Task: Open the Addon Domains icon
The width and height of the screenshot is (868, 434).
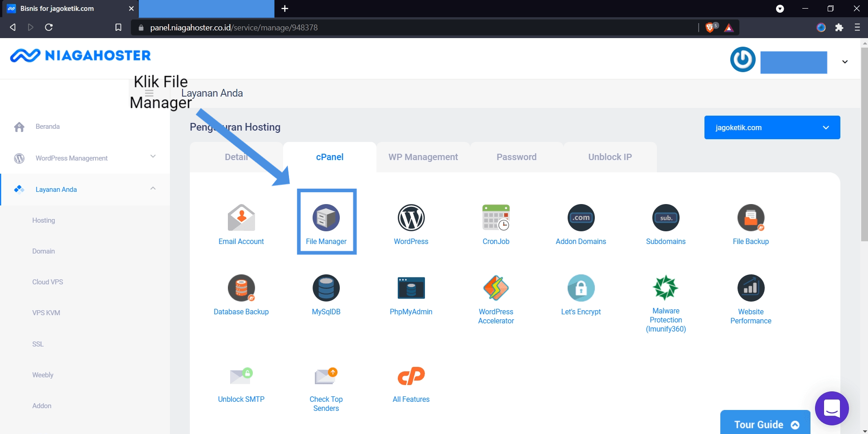Action: pyautogui.click(x=581, y=218)
